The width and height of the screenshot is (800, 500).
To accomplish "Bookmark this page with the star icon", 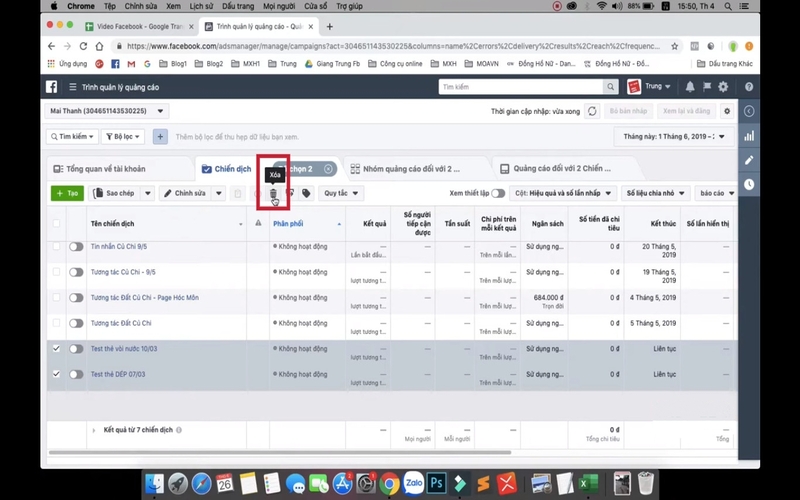I will (674, 46).
